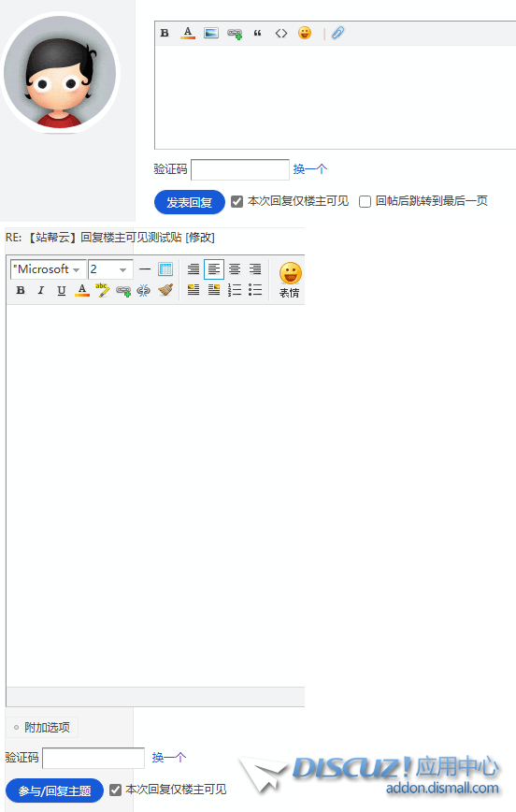The height and width of the screenshot is (812, 516).
Task: Remove link with the unlink icon
Action: click(x=143, y=291)
